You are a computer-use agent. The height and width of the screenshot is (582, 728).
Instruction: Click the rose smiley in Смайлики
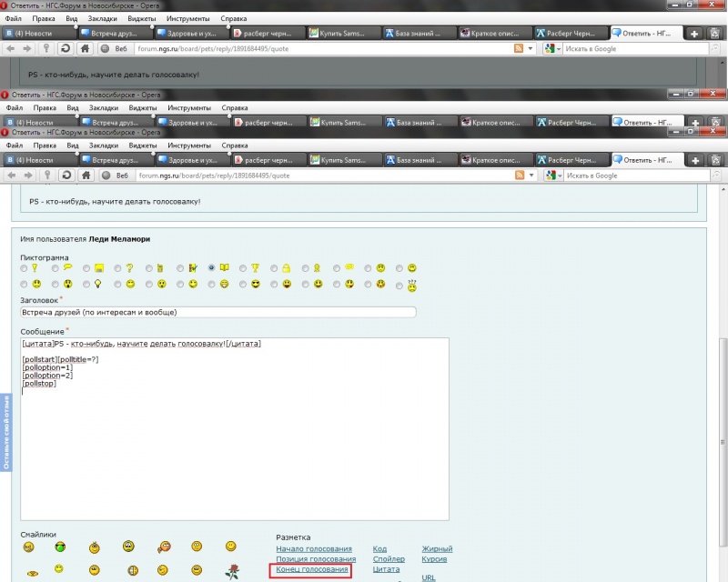click(x=232, y=571)
